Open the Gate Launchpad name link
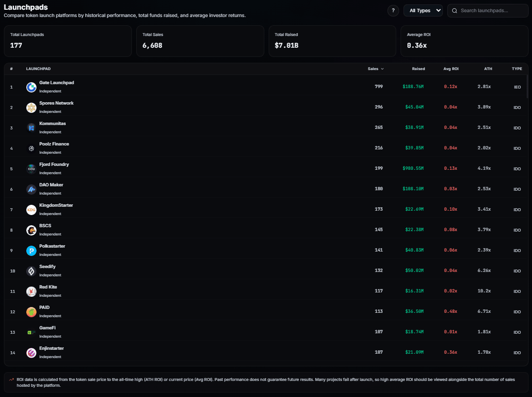 coord(56,83)
